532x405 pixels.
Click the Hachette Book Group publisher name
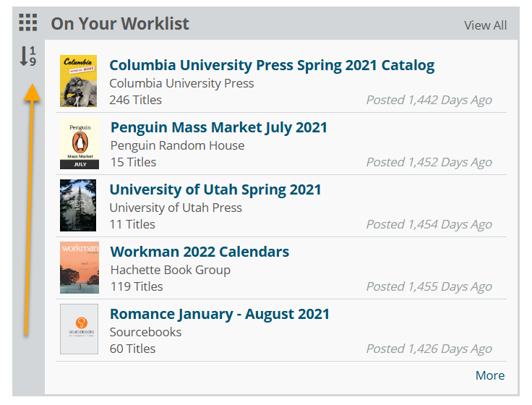(170, 270)
